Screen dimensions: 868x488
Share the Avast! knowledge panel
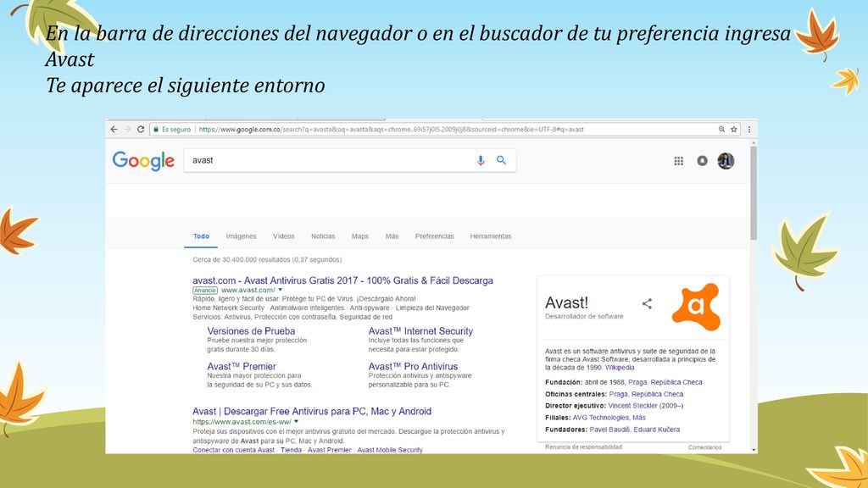click(647, 303)
